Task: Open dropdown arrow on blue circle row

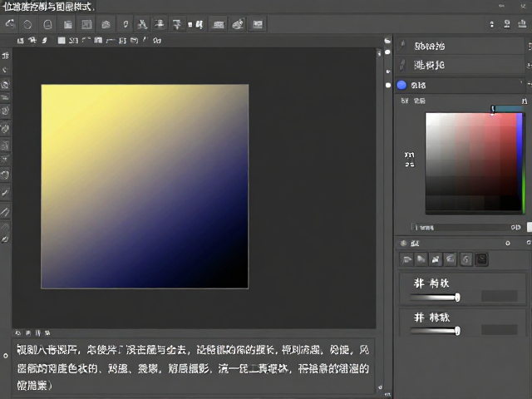Action: [x=521, y=82]
